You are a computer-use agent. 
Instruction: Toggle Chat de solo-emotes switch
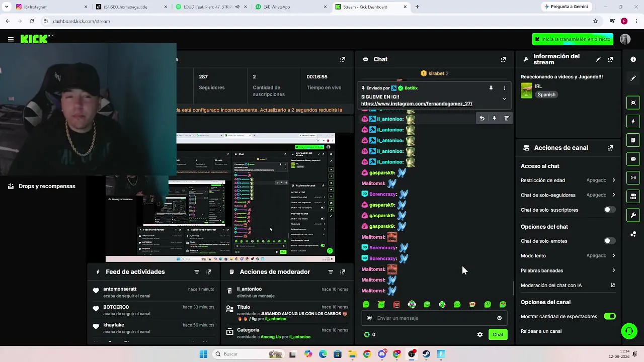click(609, 241)
